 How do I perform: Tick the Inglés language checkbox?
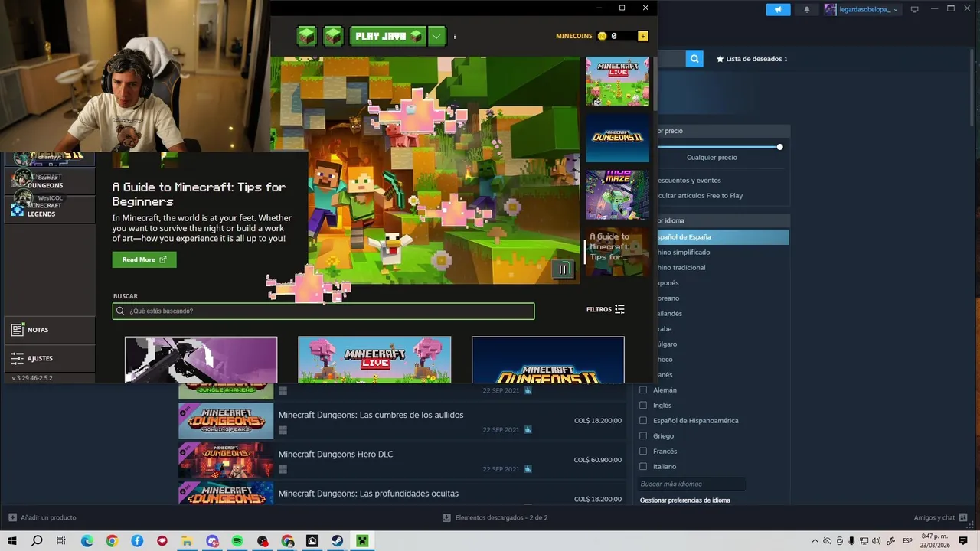click(x=643, y=405)
